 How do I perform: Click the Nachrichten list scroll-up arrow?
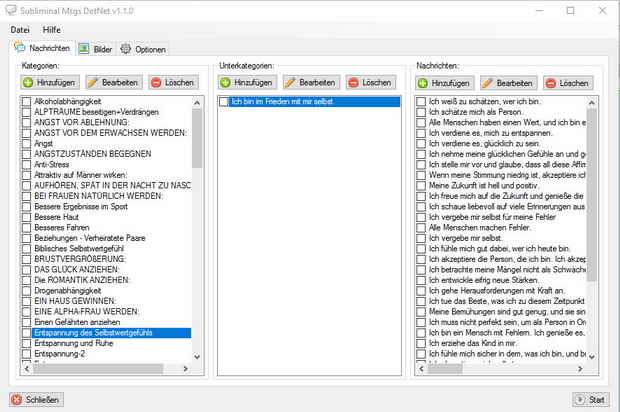pyautogui.click(x=592, y=103)
